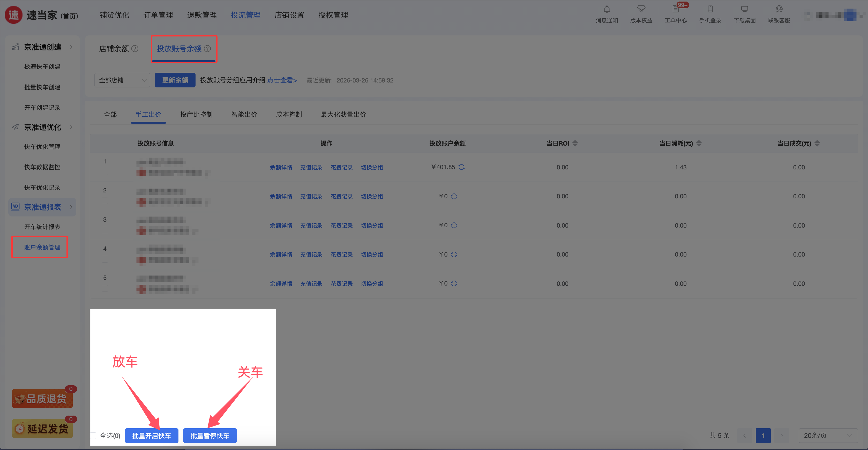This screenshot has width=868, height=450.
Task: Open 工单中心 ticket icon
Action: pyautogui.click(x=676, y=9)
